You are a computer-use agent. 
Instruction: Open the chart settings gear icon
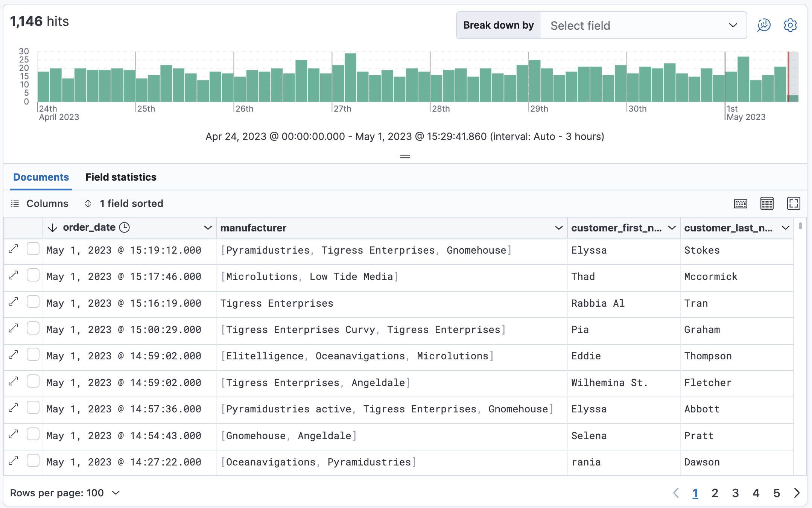click(790, 25)
